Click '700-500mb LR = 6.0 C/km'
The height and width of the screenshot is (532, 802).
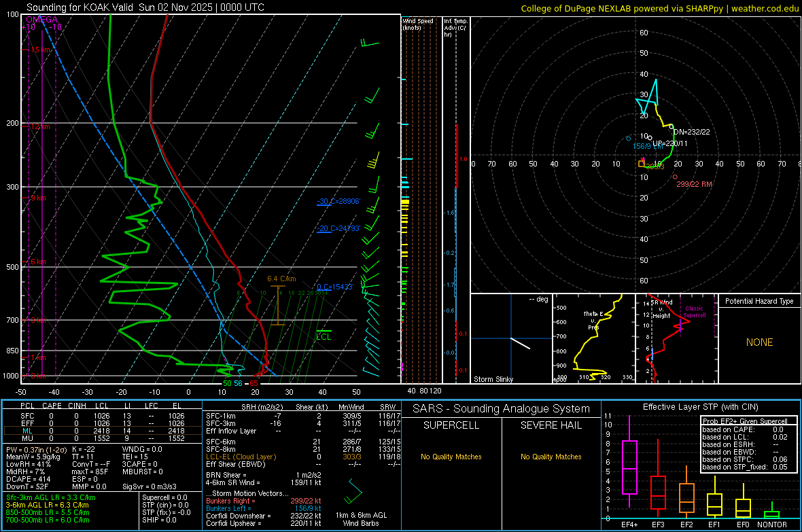(x=48, y=520)
